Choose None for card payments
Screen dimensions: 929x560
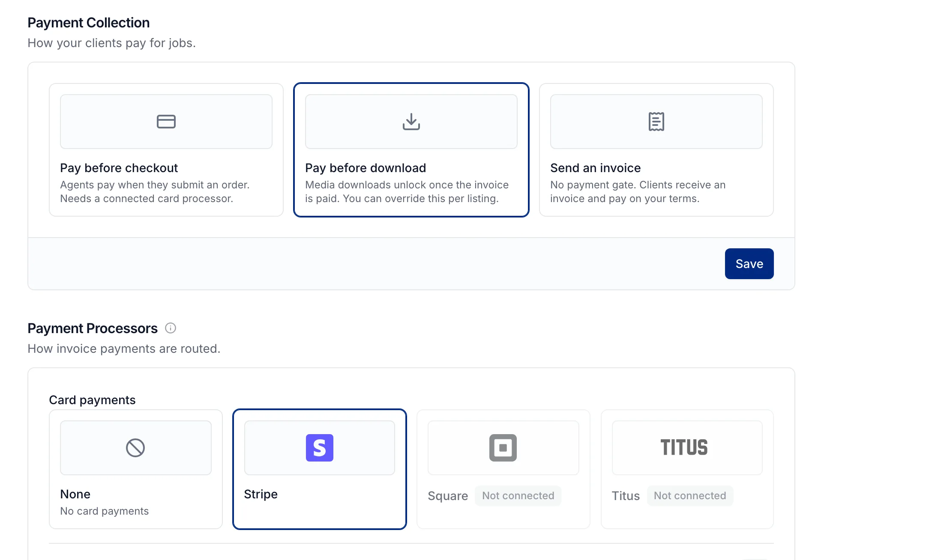click(136, 469)
